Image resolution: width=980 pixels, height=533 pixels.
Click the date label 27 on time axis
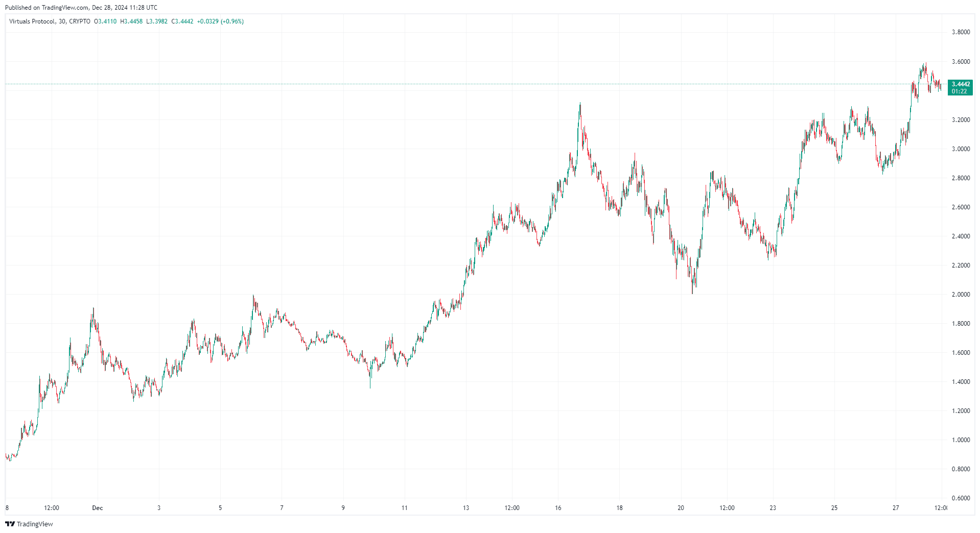pos(896,508)
